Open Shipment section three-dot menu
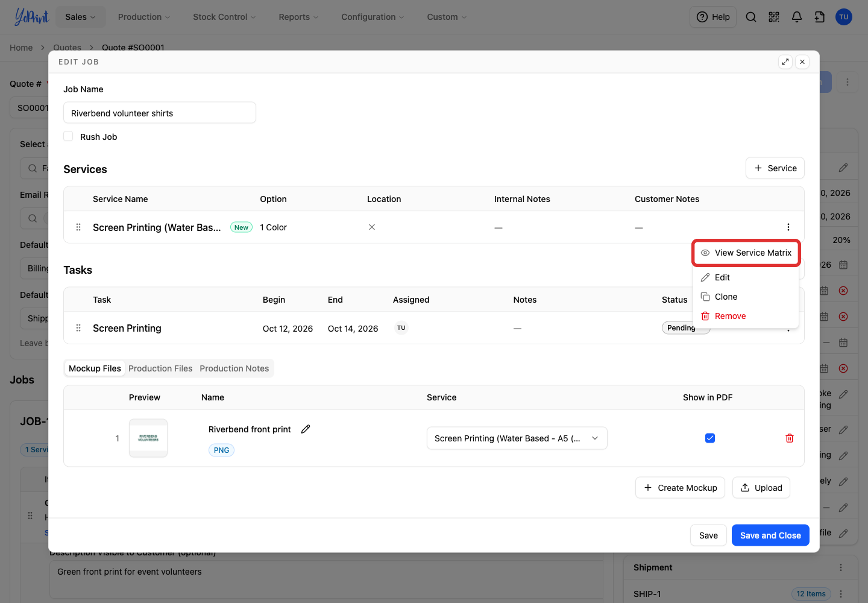This screenshot has height=603, width=868. point(841,567)
